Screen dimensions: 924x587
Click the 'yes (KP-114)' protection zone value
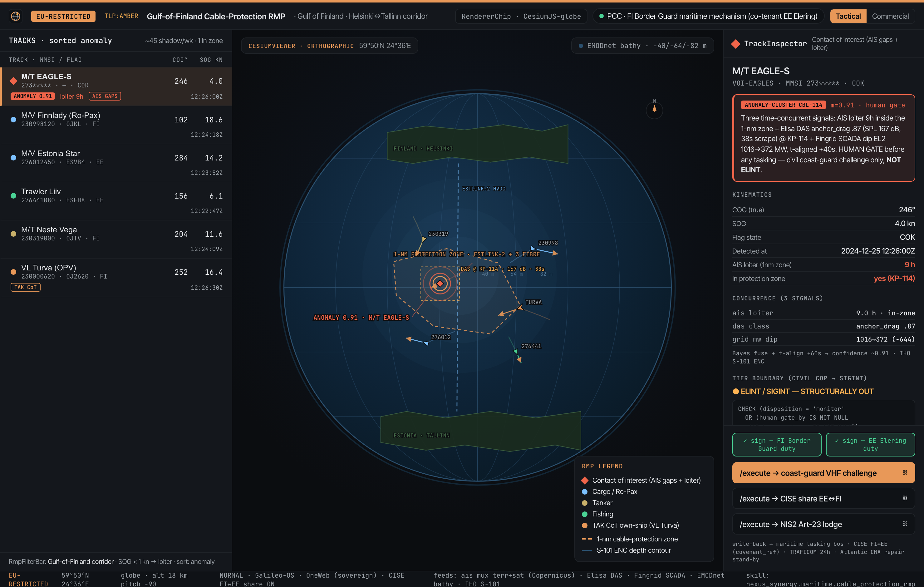tap(894, 278)
